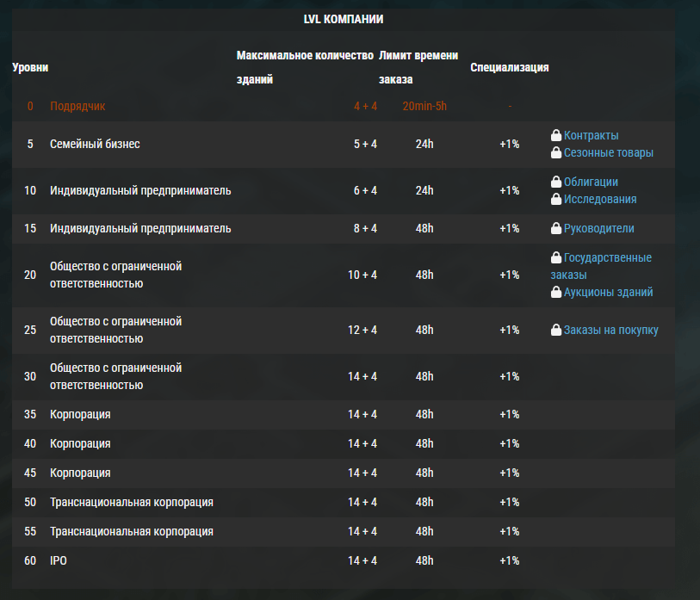Click the lock icon beside Аукционы зданий
Screen dimensions: 700x600
tap(556, 292)
